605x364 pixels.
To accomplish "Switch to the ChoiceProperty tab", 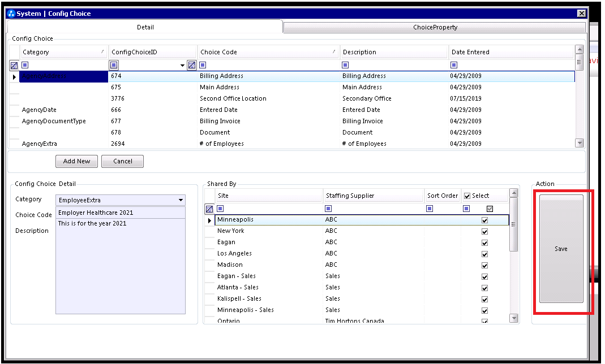I will pyautogui.click(x=435, y=27).
